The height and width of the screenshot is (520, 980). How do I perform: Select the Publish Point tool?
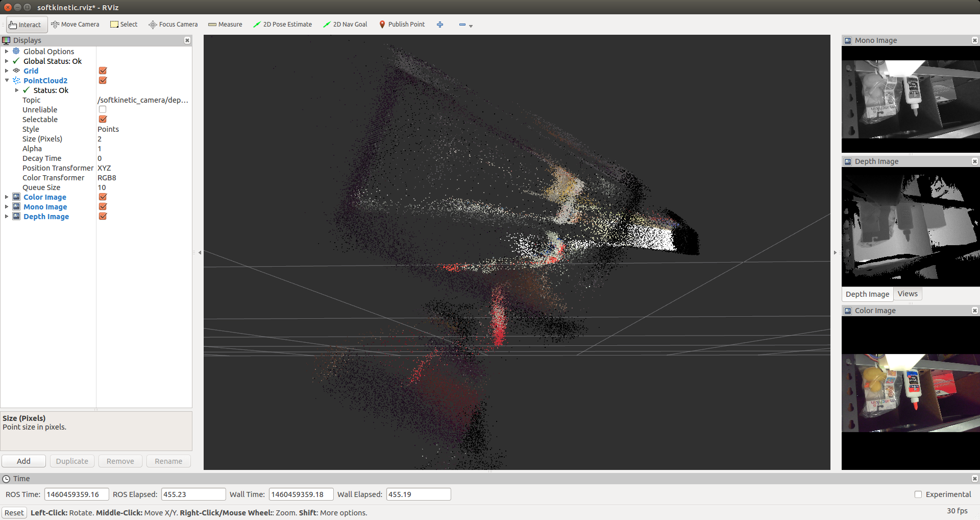[x=402, y=25]
